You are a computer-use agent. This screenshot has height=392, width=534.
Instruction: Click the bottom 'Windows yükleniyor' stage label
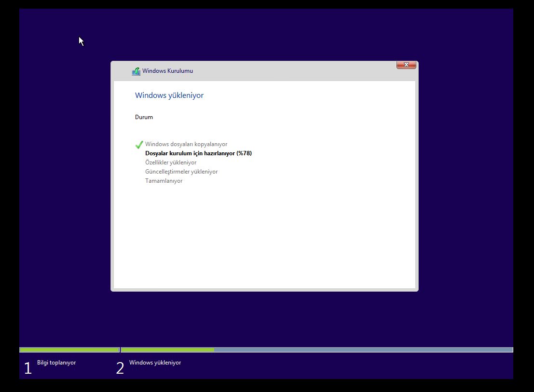155,363
